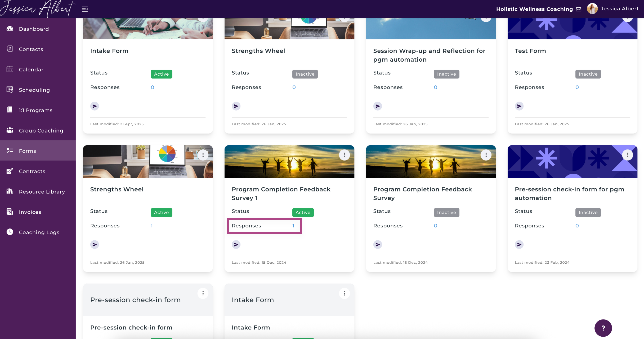Viewport: 644px width, 339px height.
Task: Open options on Pre-session pgm automation card
Action: coord(627,155)
